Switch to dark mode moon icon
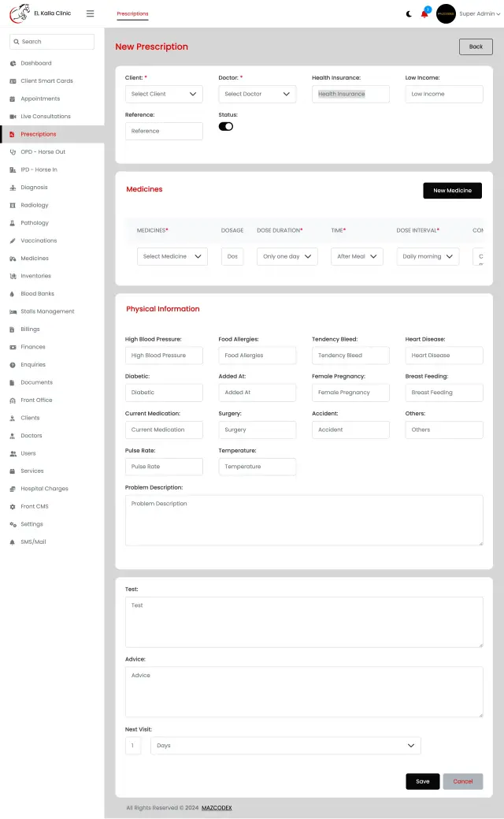Screen dimensions: 504x819 (x=409, y=14)
